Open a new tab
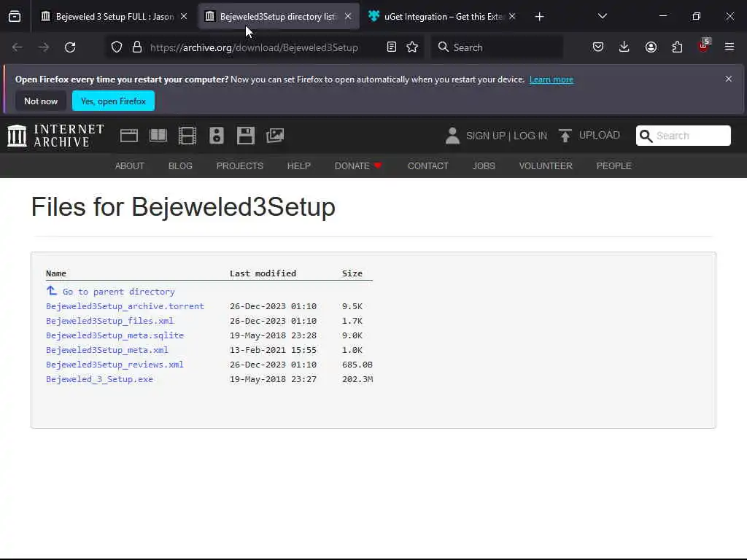The width and height of the screenshot is (747, 560). (x=539, y=17)
